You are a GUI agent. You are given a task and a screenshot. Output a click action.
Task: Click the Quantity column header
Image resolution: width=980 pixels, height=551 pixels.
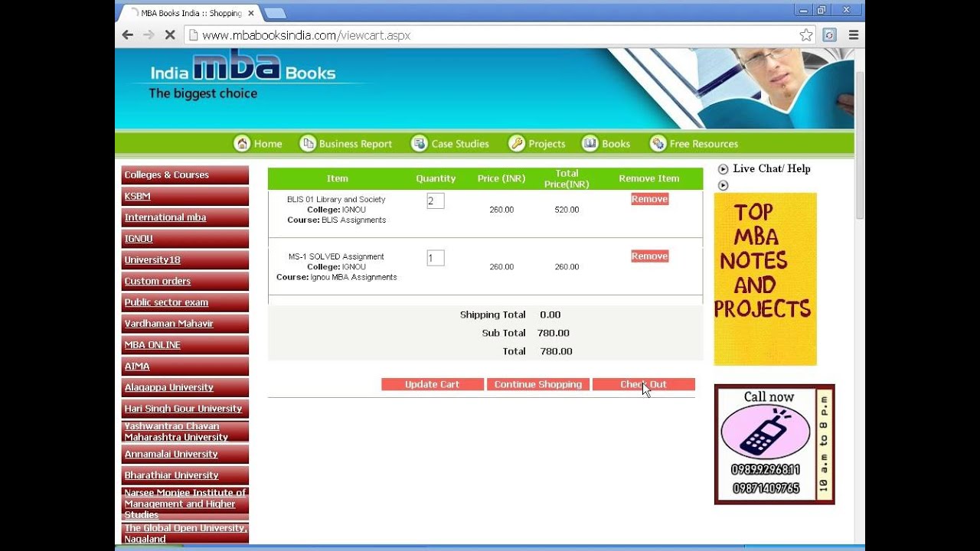(x=436, y=179)
